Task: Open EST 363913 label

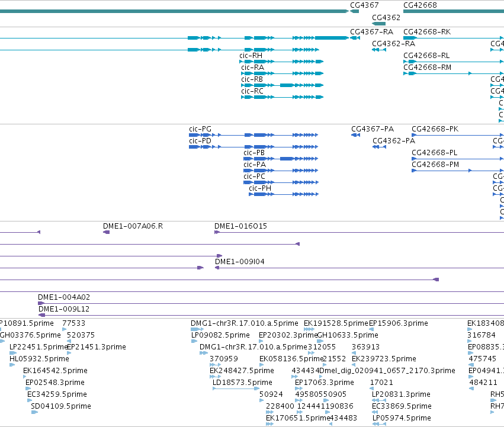Action: coord(366,347)
